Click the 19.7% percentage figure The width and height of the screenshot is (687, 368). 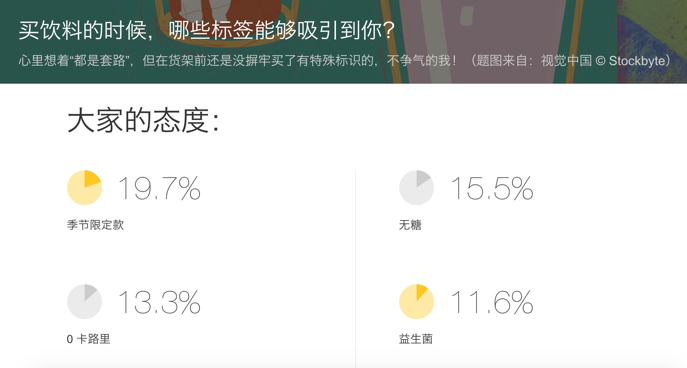click(x=159, y=188)
